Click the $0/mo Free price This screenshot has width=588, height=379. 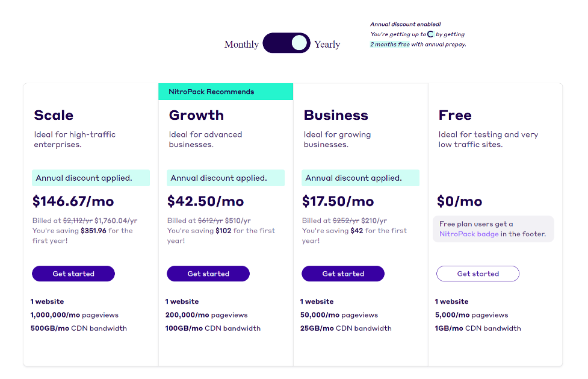(459, 201)
